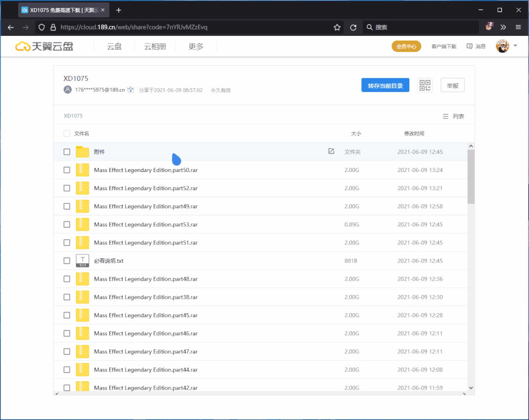Click the 转存当前目录 button
Viewport: 529px width, 420px height.
[x=385, y=85]
